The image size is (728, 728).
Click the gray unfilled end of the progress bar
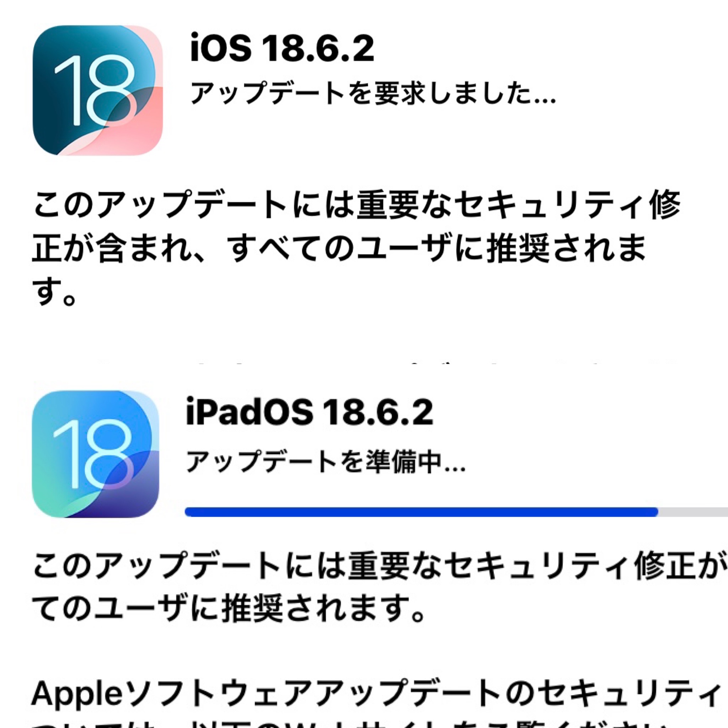click(x=693, y=512)
